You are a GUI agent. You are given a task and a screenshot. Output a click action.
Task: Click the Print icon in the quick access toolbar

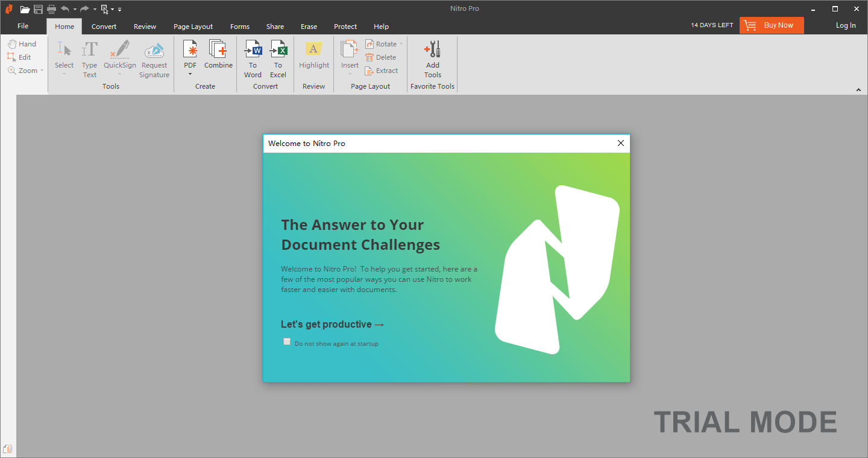51,9
